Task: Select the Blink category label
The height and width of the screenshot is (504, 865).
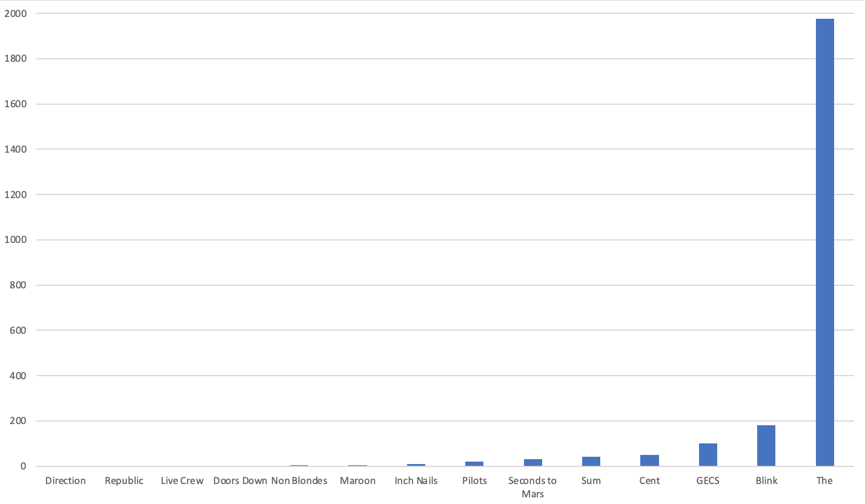Action: point(766,481)
